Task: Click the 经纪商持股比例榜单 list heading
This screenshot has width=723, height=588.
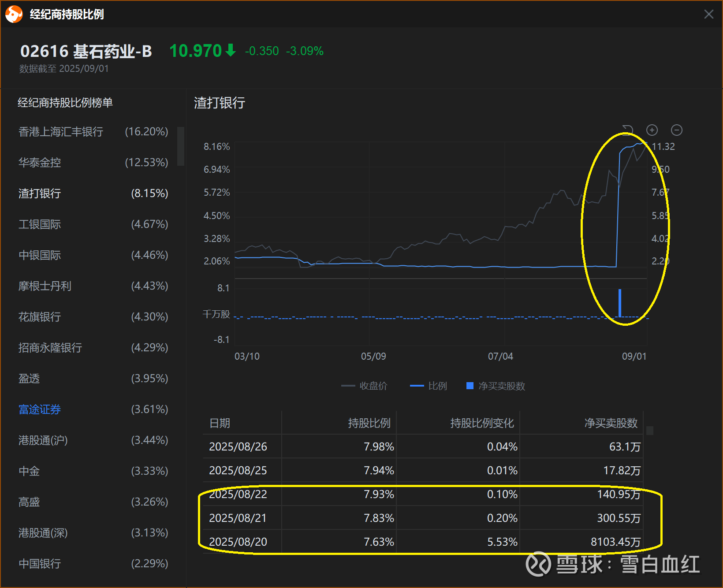Action: click(65, 103)
